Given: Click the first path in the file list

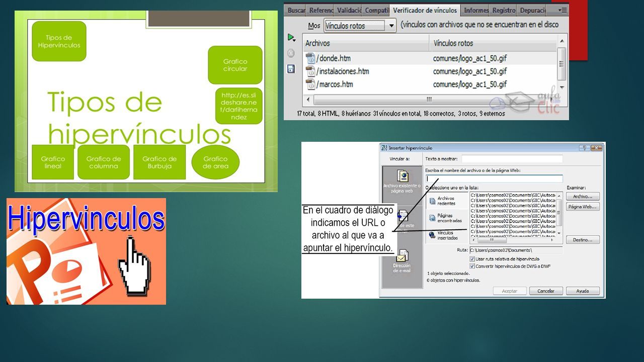Looking at the screenshot, I should [x=513, y=195].
